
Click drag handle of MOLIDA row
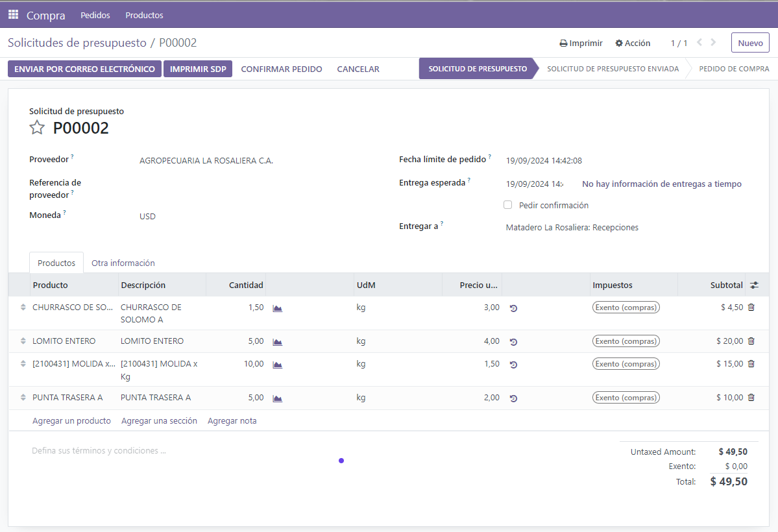point(23,364)
